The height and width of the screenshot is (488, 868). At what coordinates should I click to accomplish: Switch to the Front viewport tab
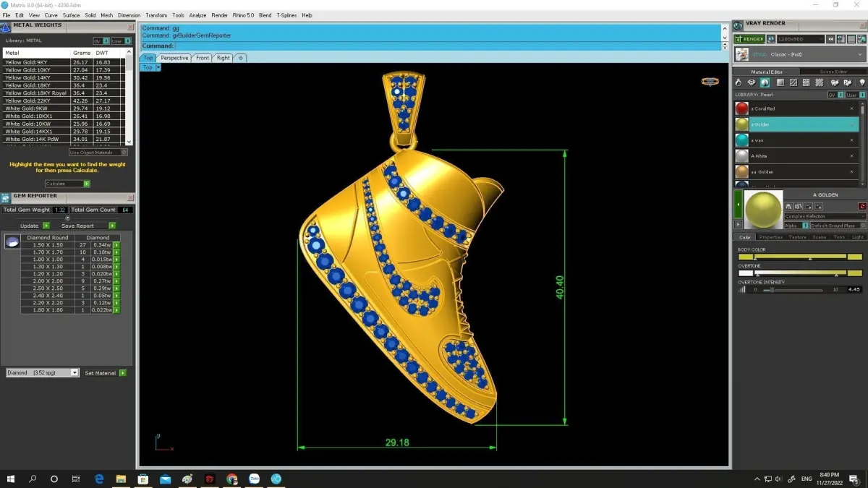pyautogui.click(x=203, y=58)
